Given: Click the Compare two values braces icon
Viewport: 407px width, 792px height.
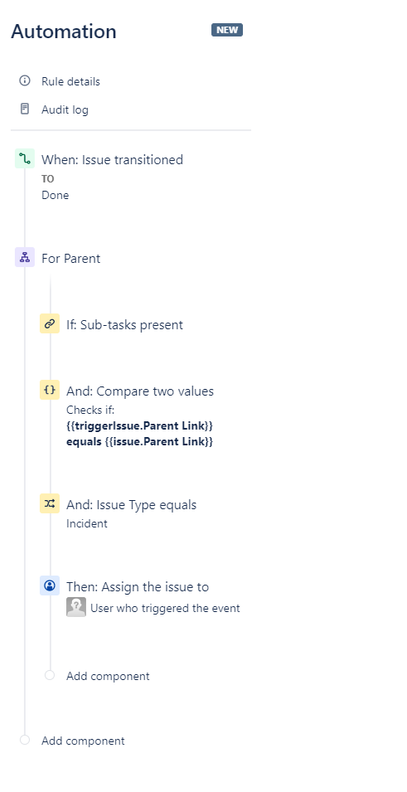Looking at the screenshot, I should 49,390.
